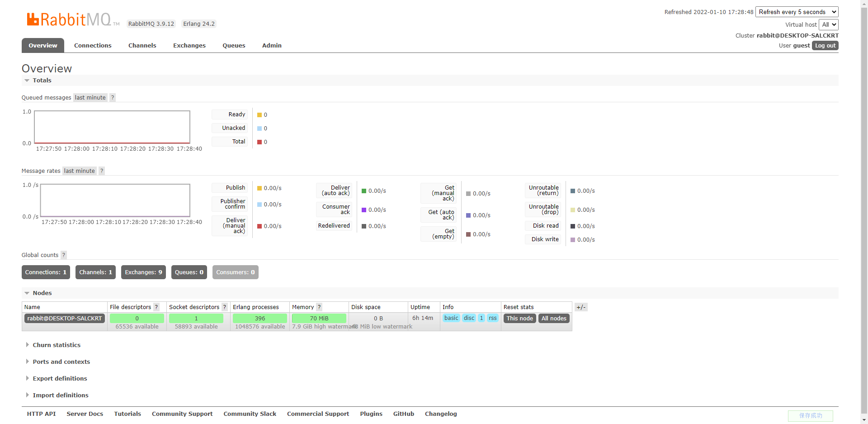Open the Tutorials link
The width and height of the screenshot is (868, 424).
pyautogui.click(x=127, y=414)
